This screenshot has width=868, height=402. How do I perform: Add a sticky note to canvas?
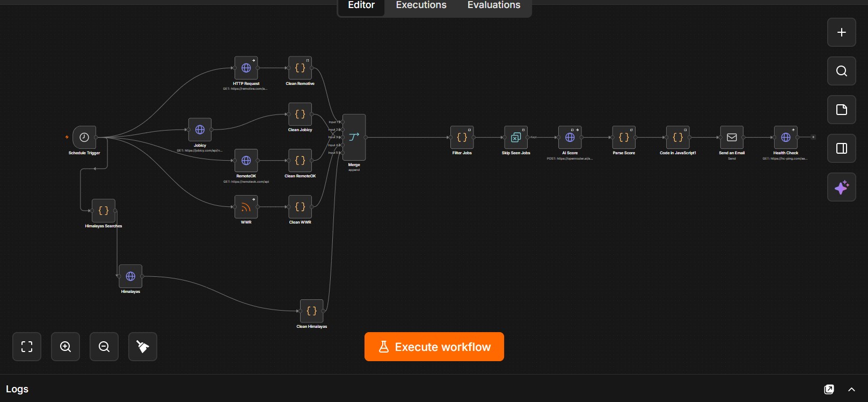(x=842, y=110)
